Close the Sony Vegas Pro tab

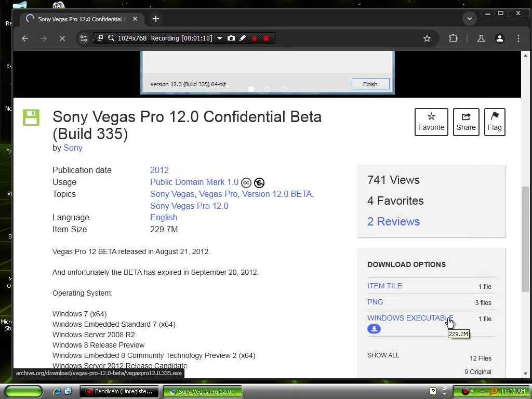point(135,19)
